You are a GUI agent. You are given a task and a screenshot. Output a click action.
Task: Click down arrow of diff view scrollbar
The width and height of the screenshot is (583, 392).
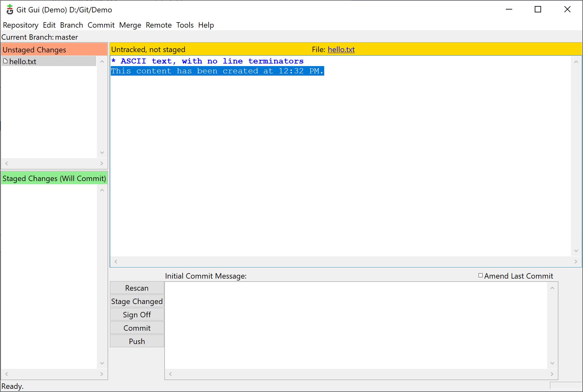[x=576, y=251]
